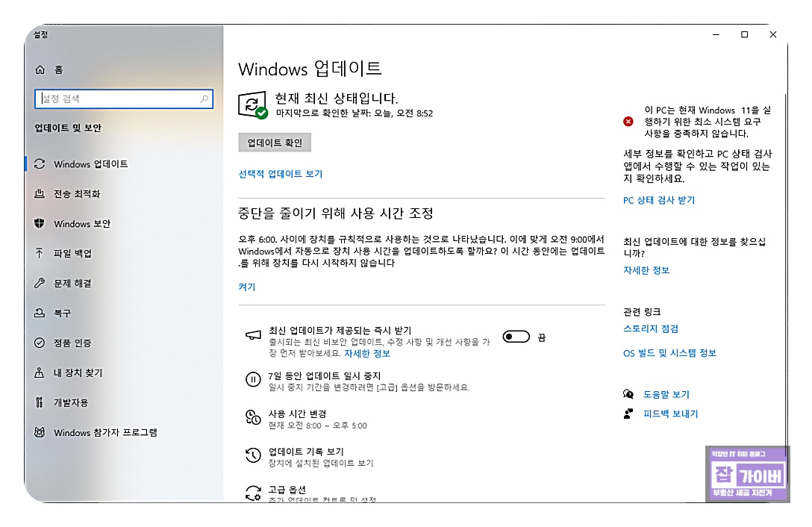Click the 업데이트 확인 button
Screen dimensions: 812x527
(x=275, y=142)
